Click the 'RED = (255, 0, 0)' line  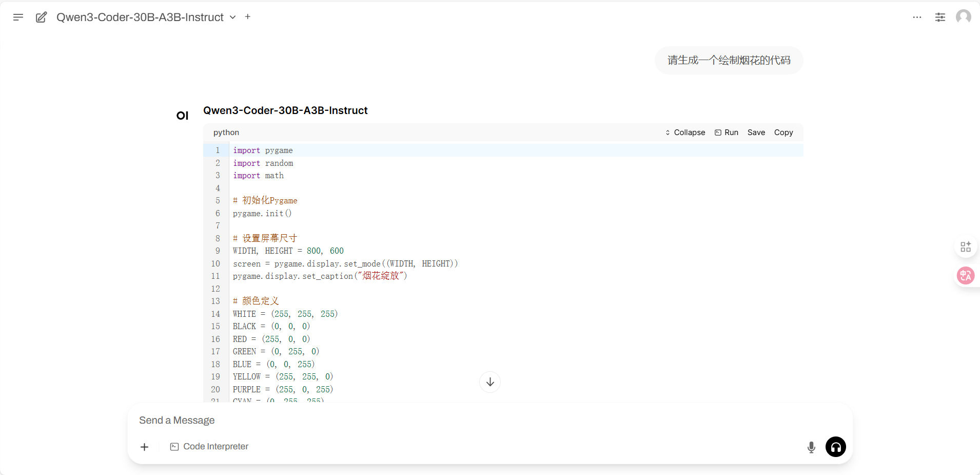[x=271, y=339]
